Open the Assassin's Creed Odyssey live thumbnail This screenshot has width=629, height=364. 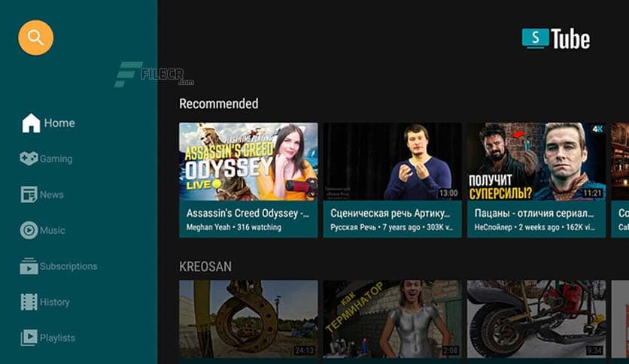pos(248,162)
